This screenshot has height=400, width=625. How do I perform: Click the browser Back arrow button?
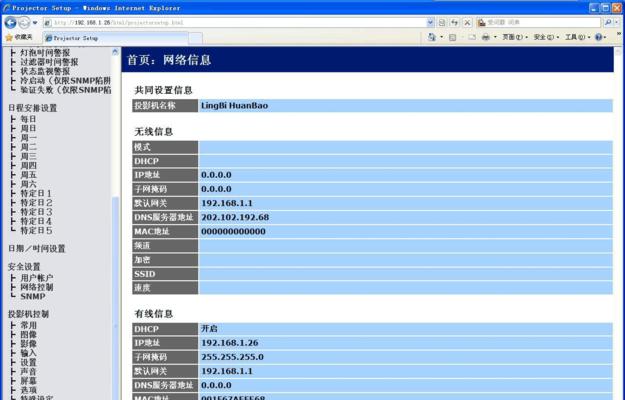click(x=10, y=22)
